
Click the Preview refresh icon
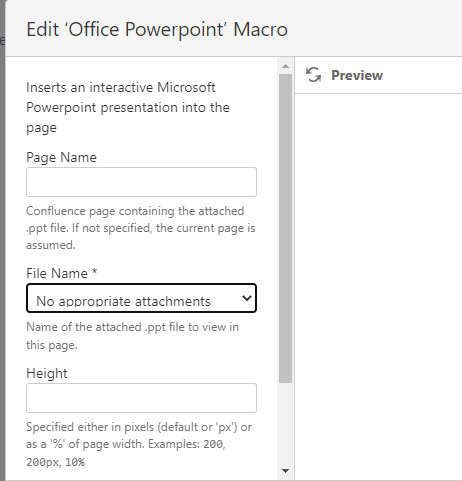[x=313, y=75]
